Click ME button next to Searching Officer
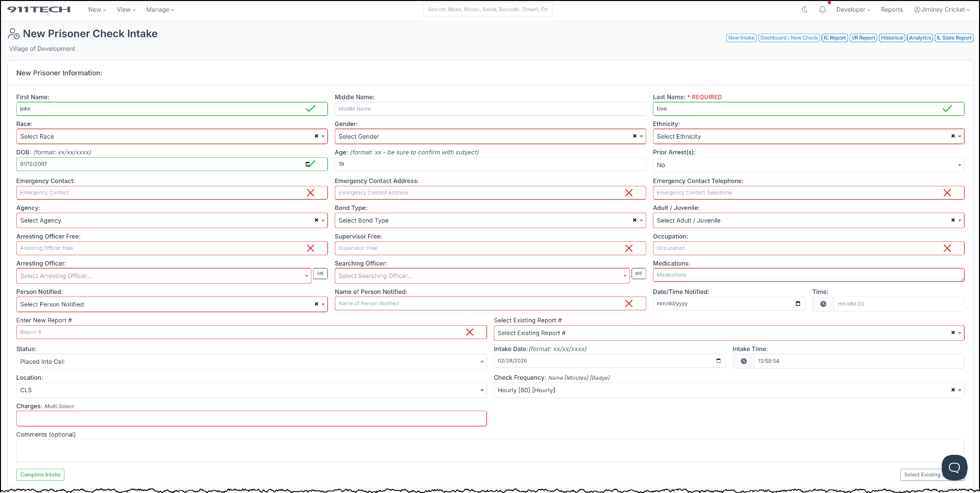 638,274
